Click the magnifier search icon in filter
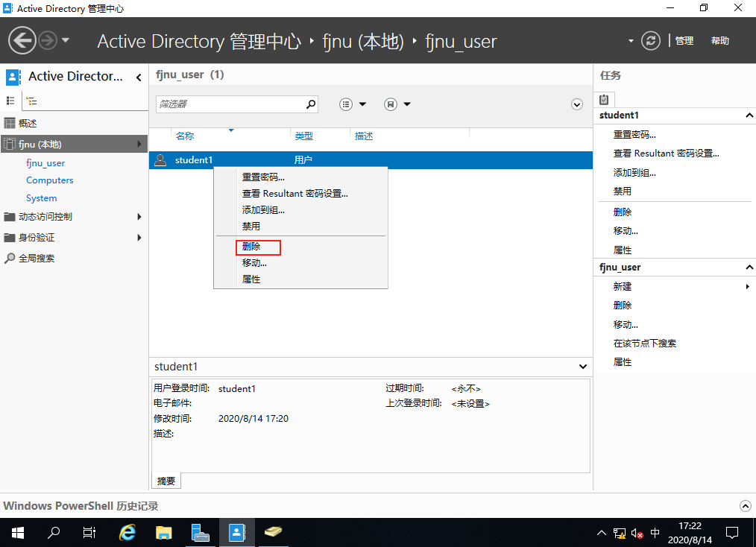This screenshot has height=547, width=756. pos(311,104)
